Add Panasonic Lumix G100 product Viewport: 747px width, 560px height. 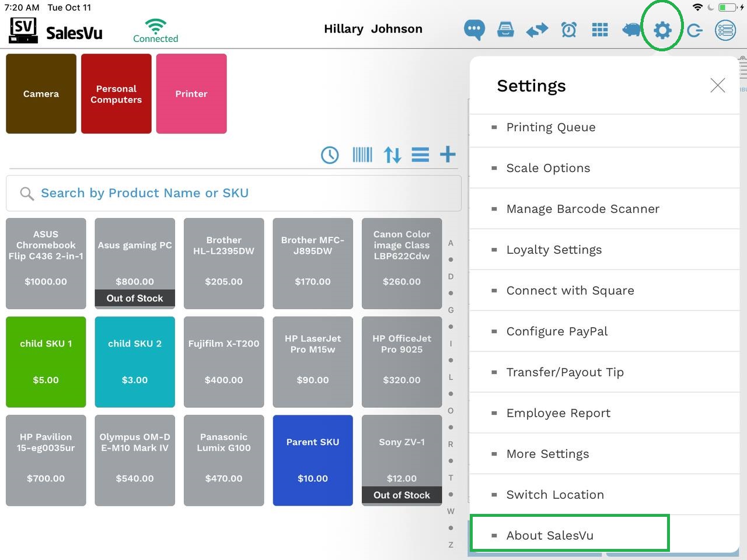pyautogui.click(x=224, y=460)
